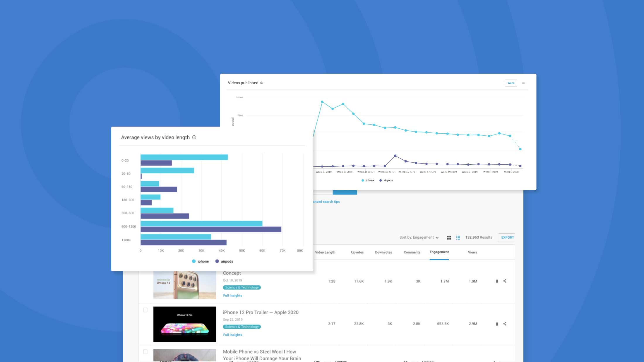Image resolution: width=644 pixels, height=362 pixels.
Task: Select the list view icon
Action: point(458,237)
